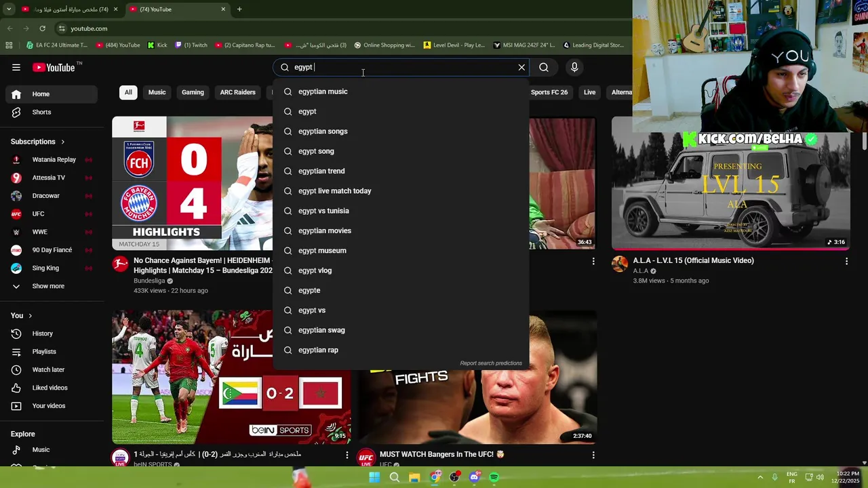Image resolution: width=868 pixels, height=488 pixels.
Task: Open Watania Replay subscription channel
Action: pyautogui.click(x=52, y=159)
